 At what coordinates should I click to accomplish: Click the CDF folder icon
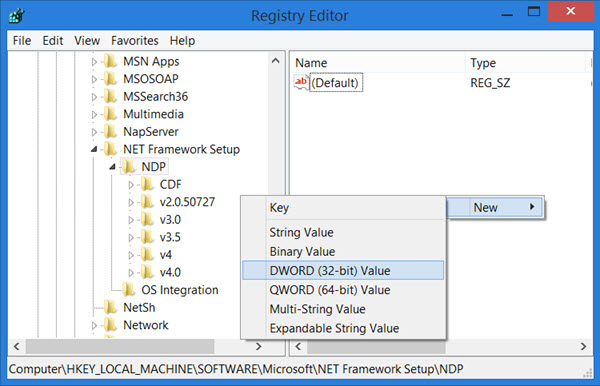147,184
